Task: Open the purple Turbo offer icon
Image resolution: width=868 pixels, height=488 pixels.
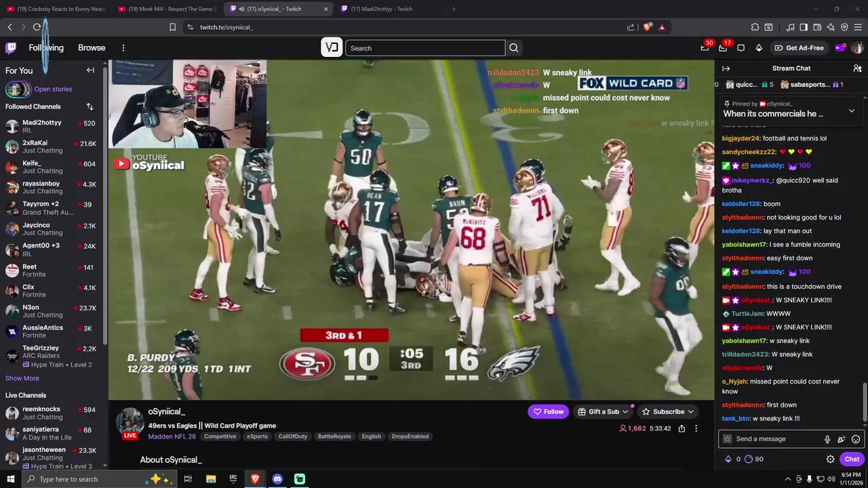Action: [840, 48]
